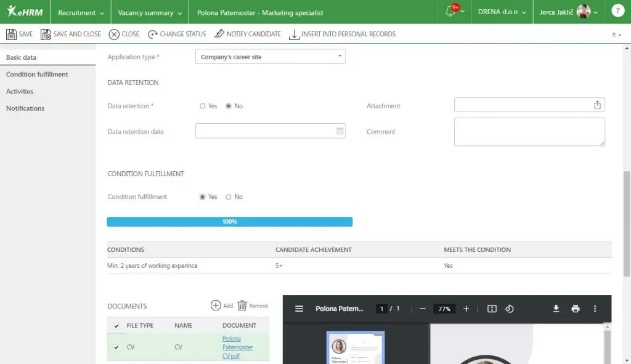Viewport: 631px width, 364px height.
Task: Uncheck the CV document row checkbox
Action: pyautogui.click(x=116, y=347)
